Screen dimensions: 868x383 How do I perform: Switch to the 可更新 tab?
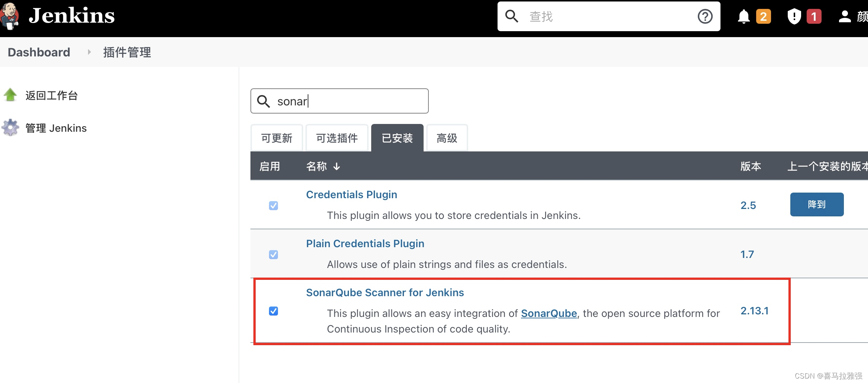(x=277, y=138)
